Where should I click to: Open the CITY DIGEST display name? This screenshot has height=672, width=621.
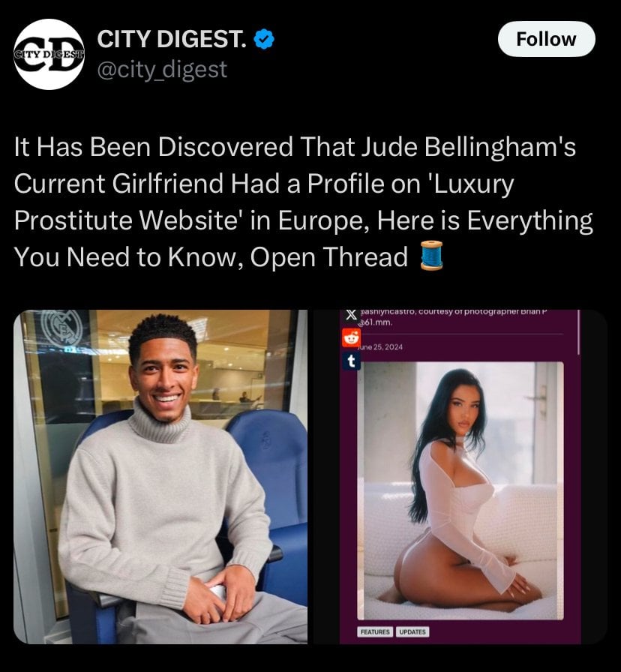172,40
